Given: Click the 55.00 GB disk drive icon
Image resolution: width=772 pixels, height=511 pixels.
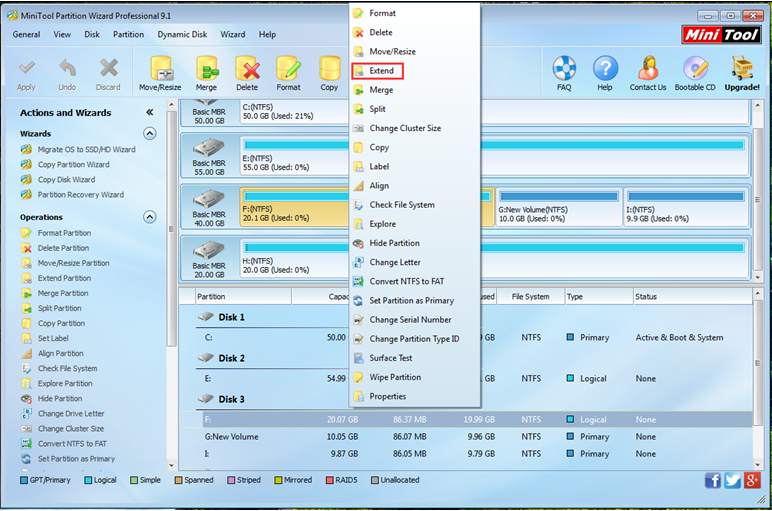Looking at the screenshot, I should (209, 147).
